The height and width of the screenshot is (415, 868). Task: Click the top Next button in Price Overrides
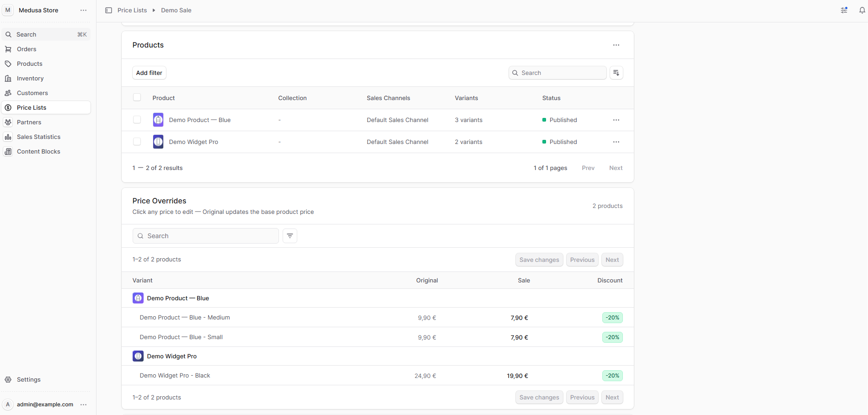tap(612, 260)
